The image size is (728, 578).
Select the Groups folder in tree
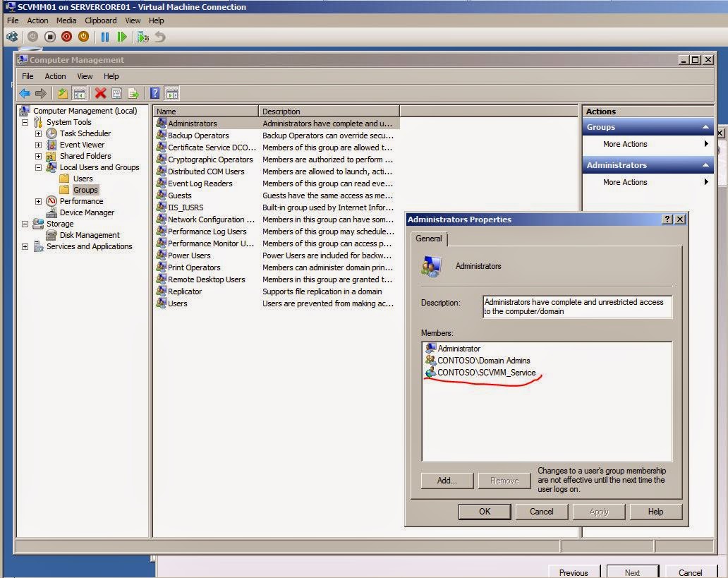85,190
